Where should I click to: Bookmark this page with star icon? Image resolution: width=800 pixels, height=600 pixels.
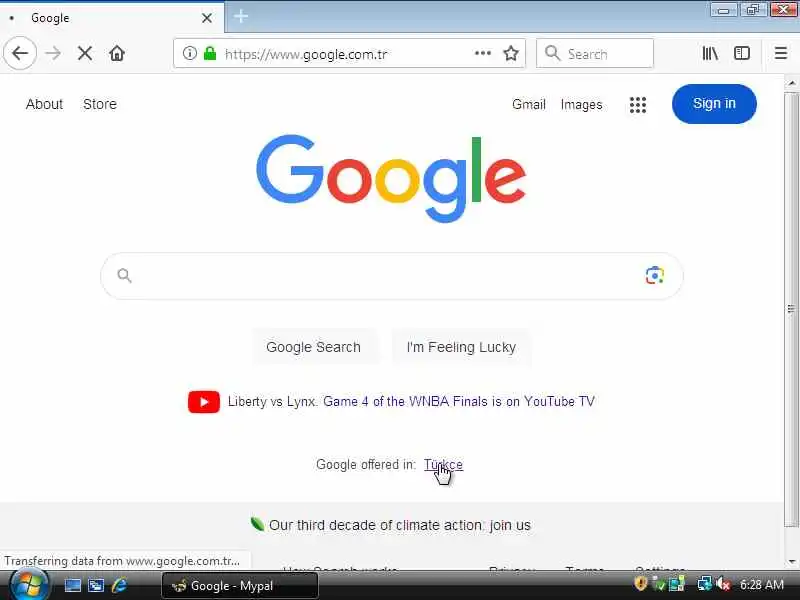pos(511,53)
